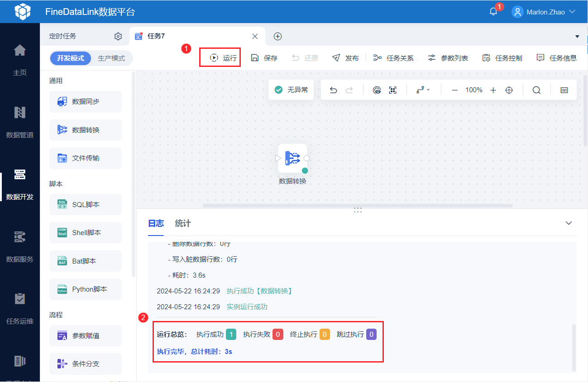The image size is (588, 382).
Task: Switch to 生产模式
Action: (111, 58)
